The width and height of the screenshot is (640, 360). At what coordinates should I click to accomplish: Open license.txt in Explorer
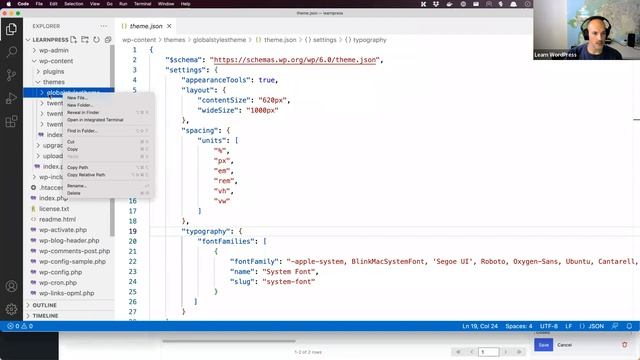pyautogui.click(x=54, y=209)
